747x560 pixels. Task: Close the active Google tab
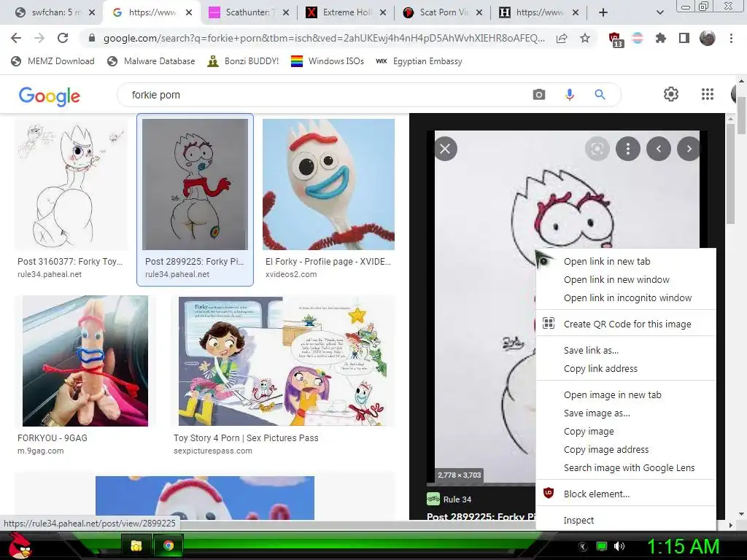tap(189, 12)
